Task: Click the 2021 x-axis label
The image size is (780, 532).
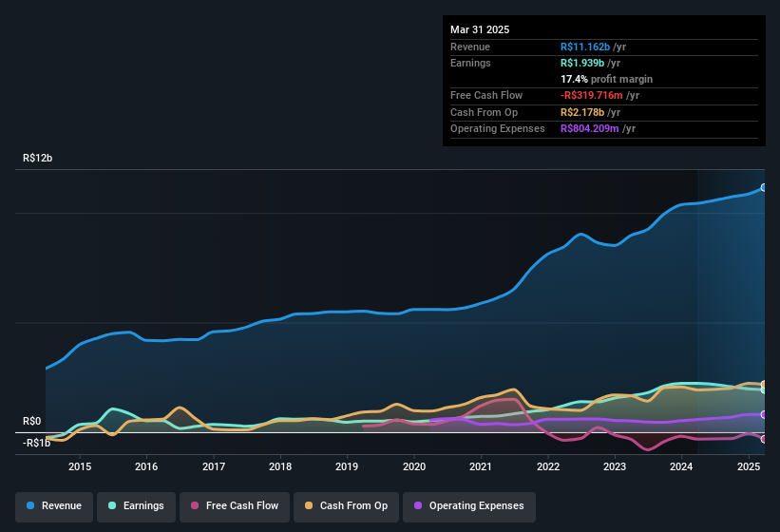Action: click(x=481, y=466)
